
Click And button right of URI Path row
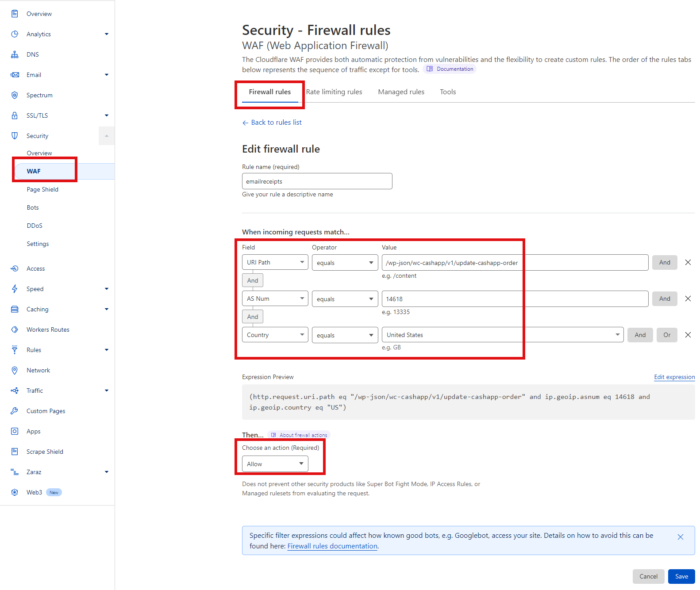point(665,262)
